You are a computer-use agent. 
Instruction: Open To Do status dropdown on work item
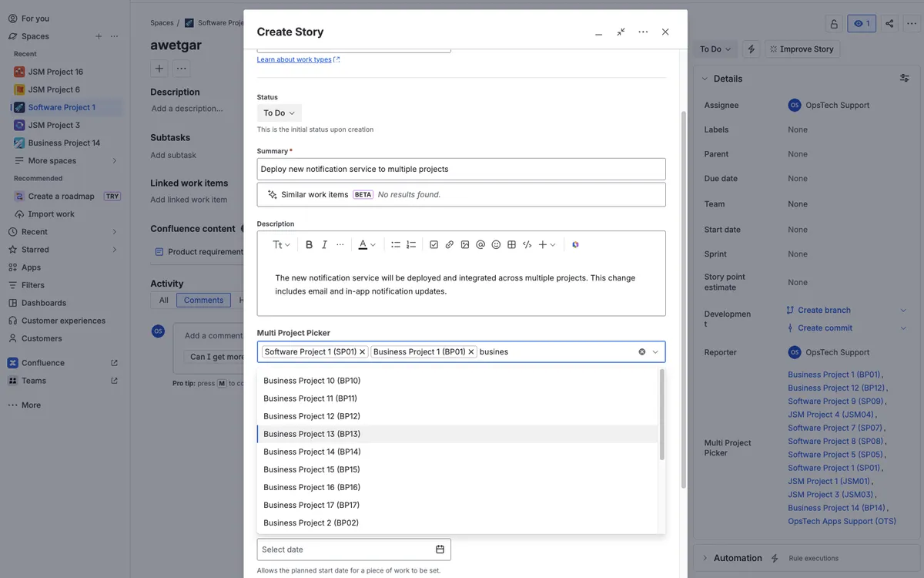tap(715, 49)
